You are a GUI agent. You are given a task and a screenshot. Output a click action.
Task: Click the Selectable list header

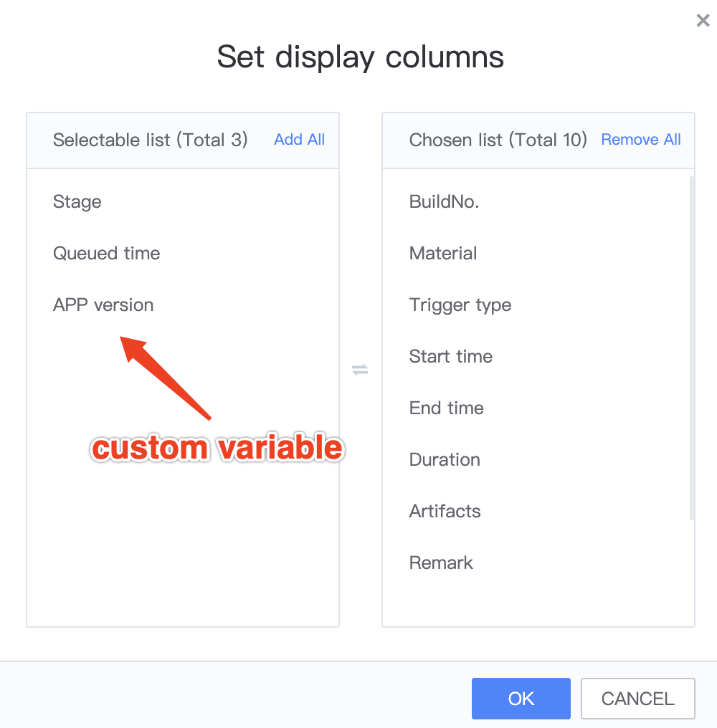click(x=150, y=140)
